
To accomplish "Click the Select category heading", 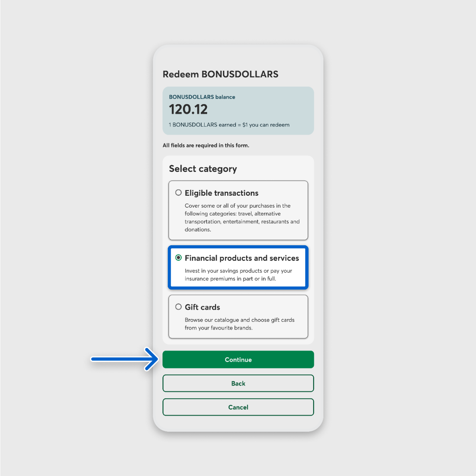I will pos(203,169).
